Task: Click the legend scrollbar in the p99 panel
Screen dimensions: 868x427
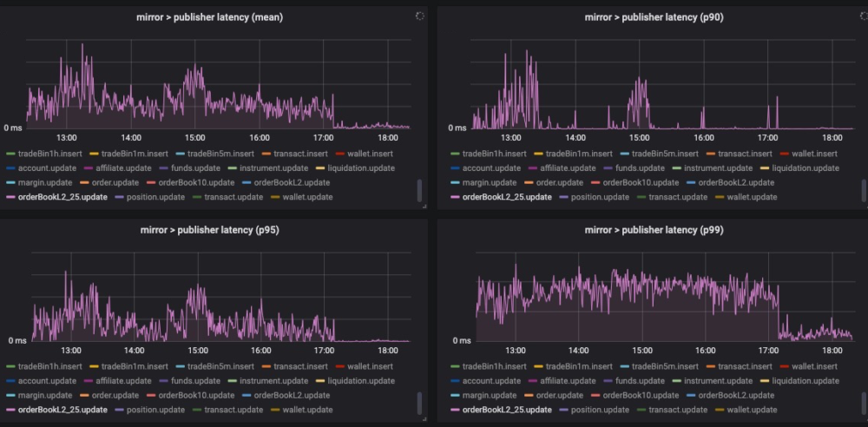Action: point(864,404)
